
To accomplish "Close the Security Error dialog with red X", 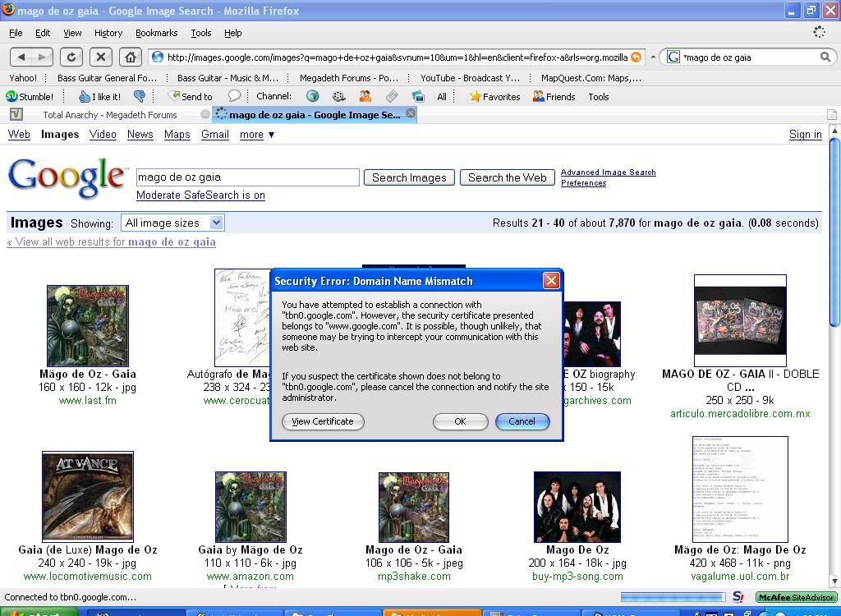I will click(551, 280).
